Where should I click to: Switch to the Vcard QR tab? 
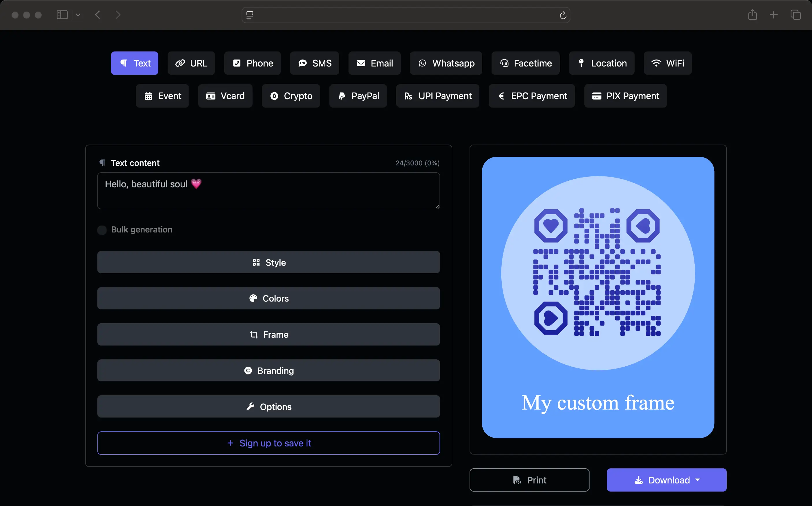225,96
